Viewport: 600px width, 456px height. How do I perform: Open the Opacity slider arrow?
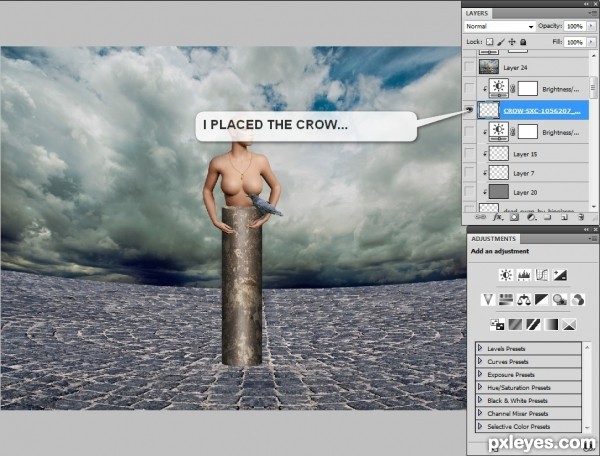click(592, 26)
